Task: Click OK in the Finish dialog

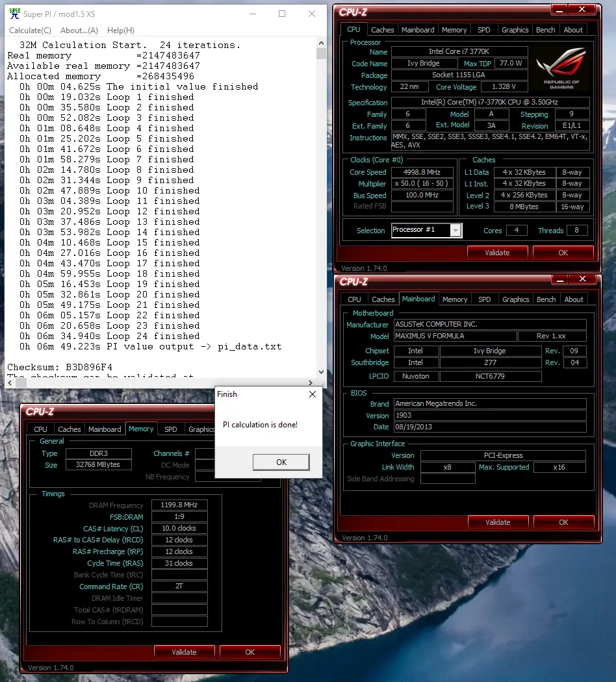Action: click(281, 462)
